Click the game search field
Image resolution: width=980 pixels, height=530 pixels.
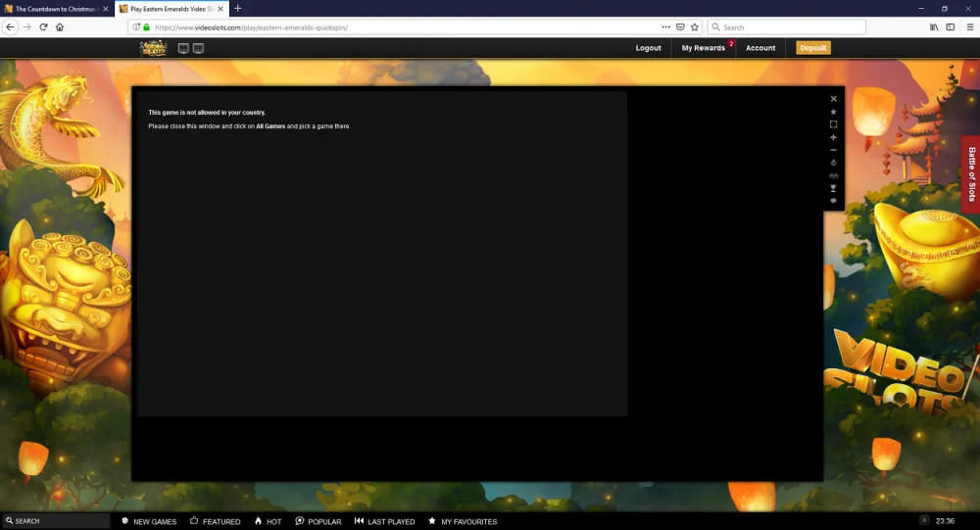56,520
